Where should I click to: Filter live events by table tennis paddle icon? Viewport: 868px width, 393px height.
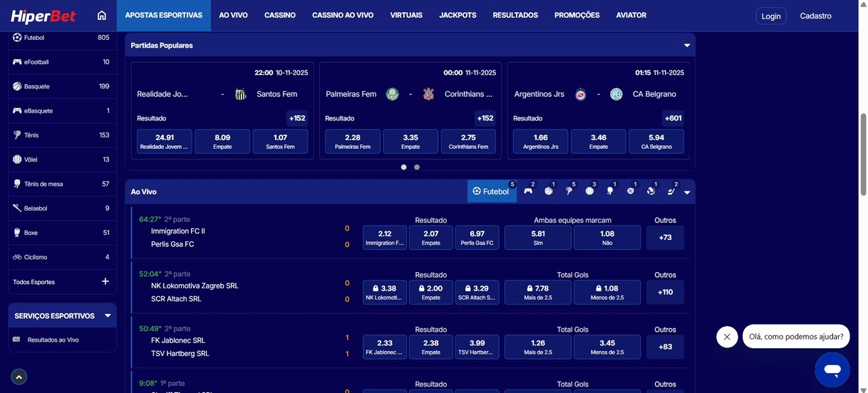click(x=610, y=191)
